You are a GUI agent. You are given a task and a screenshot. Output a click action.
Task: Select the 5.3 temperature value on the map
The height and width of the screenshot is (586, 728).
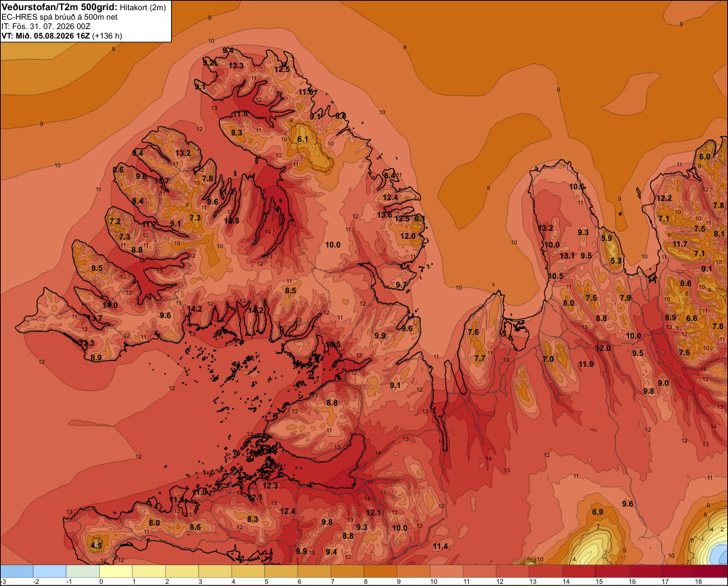(616, 261)
